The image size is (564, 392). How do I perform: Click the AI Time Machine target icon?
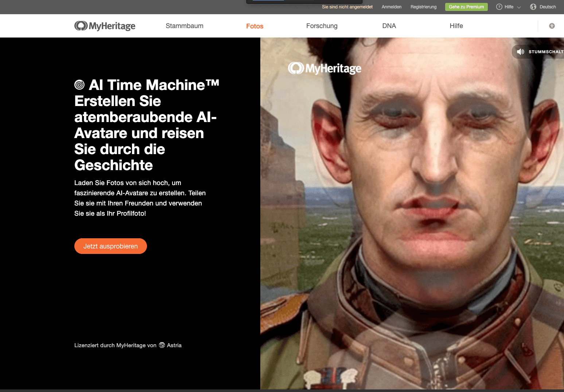point(79,85)
